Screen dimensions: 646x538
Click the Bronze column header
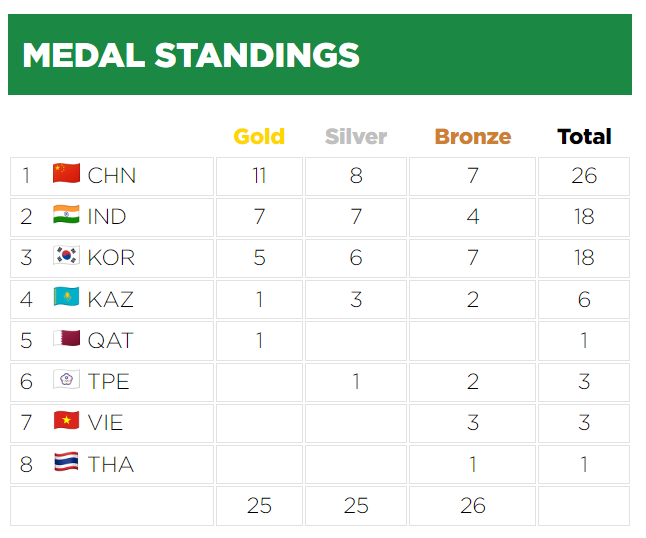472,137
